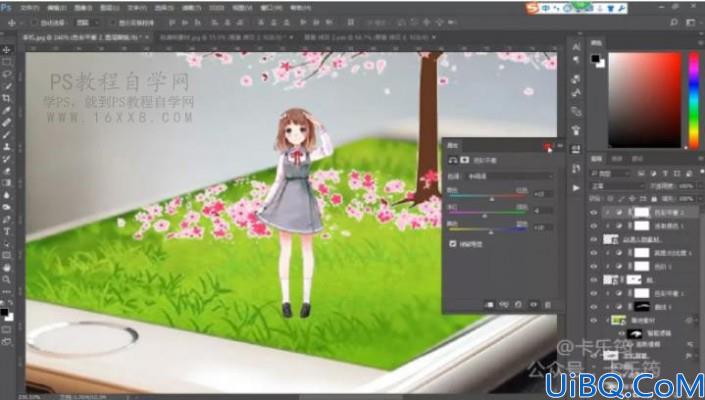
Task: Select the Rectangle shape tool
Action: [x=7, y=256]
